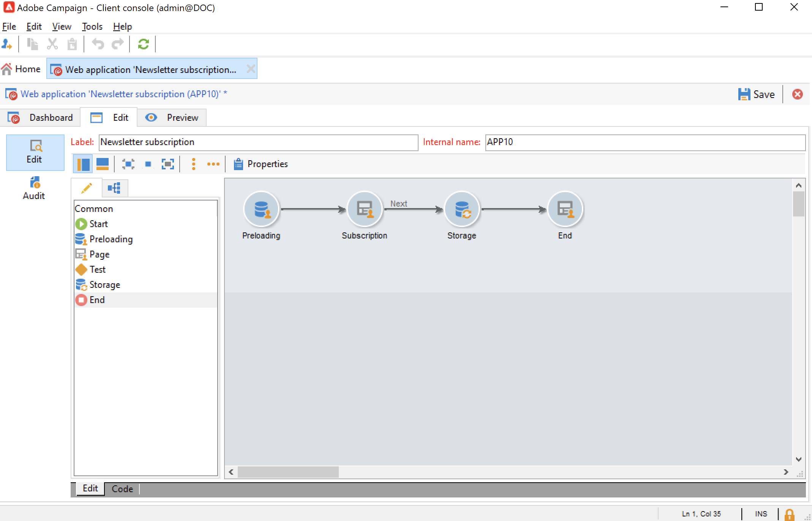Switch to the tree structure palette tab
812x521 pixels.
114,188
